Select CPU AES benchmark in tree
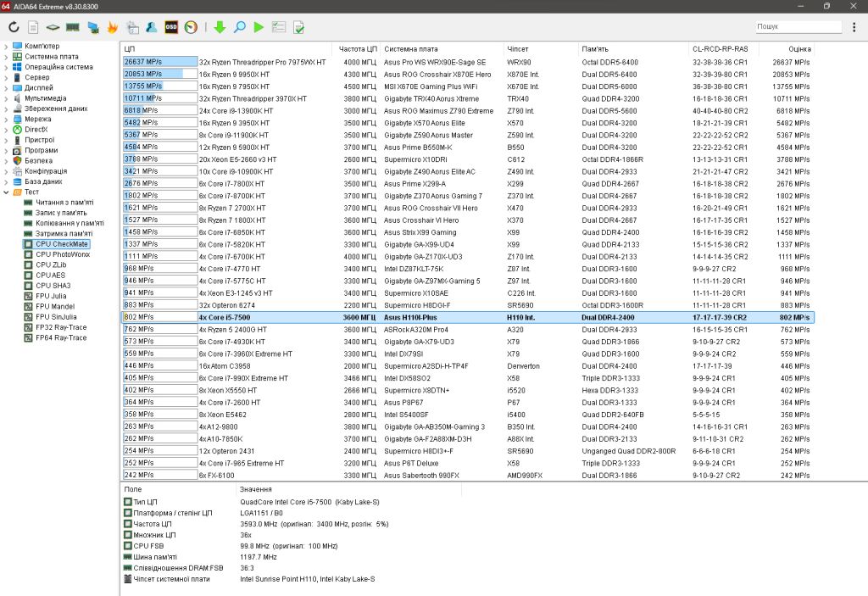This screenshot has height=596, width=868. pyautogui.click(x=50, y=276)
